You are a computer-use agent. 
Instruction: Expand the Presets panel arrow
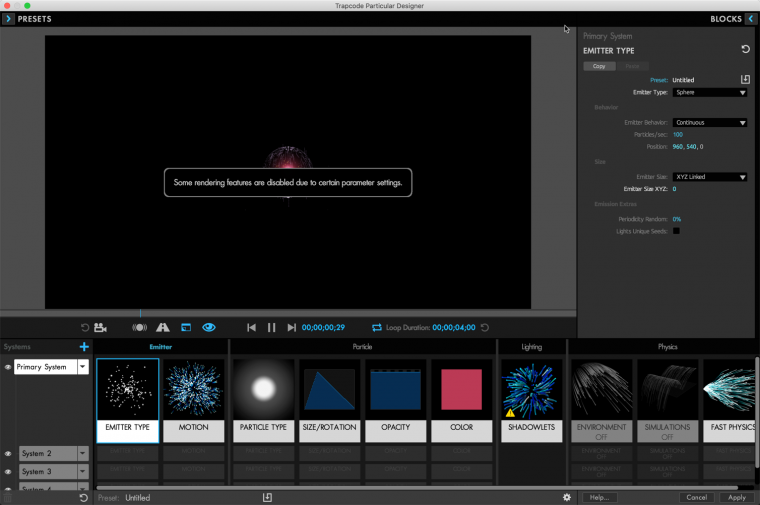point(8,19)
